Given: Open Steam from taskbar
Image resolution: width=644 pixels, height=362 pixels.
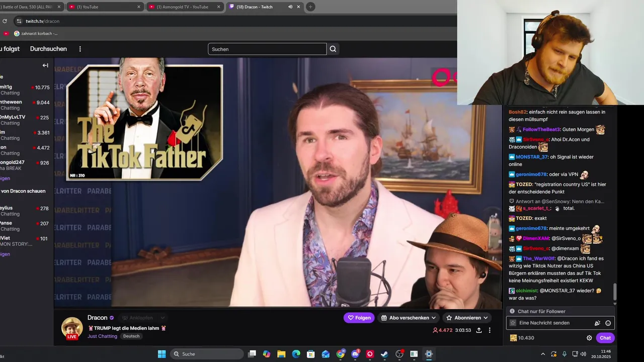Looking at the screenshot, I should [384, 354].
